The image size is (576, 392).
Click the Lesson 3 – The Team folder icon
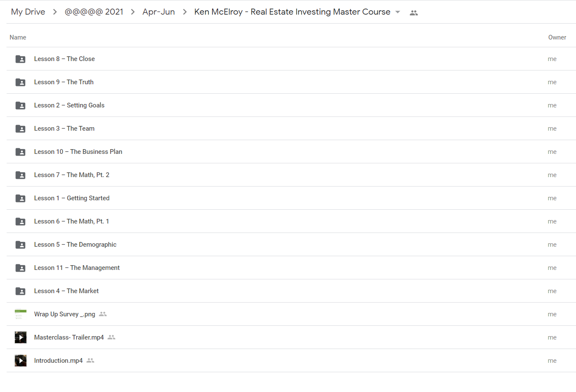click(20, 129)
